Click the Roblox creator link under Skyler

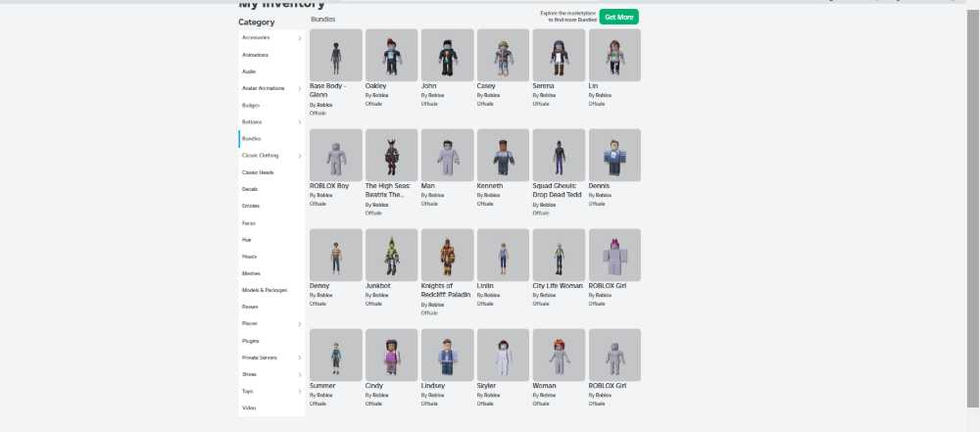(492, 395)
